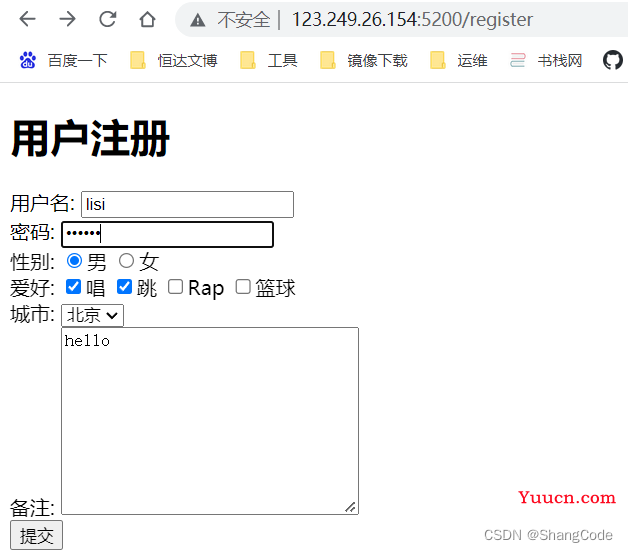The width and height of the screenshot is (628, 552).
Task: Select the 女 gender radio button
Action: pyautogui.click(x=126, y=261)
